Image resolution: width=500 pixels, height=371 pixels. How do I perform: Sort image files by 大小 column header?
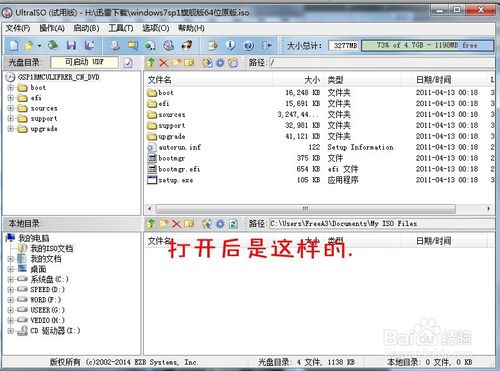tap(298, 80)
